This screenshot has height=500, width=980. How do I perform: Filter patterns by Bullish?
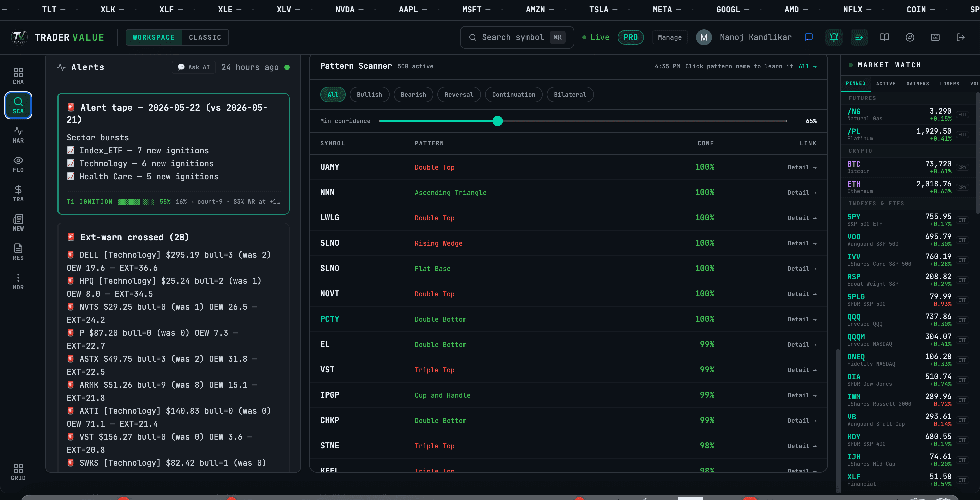[x=369, y=94]
